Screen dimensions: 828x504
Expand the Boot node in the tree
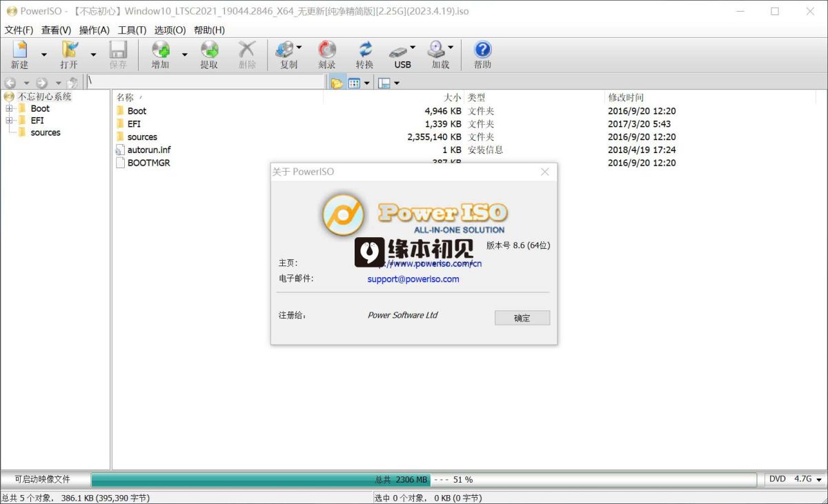point(9,108)
